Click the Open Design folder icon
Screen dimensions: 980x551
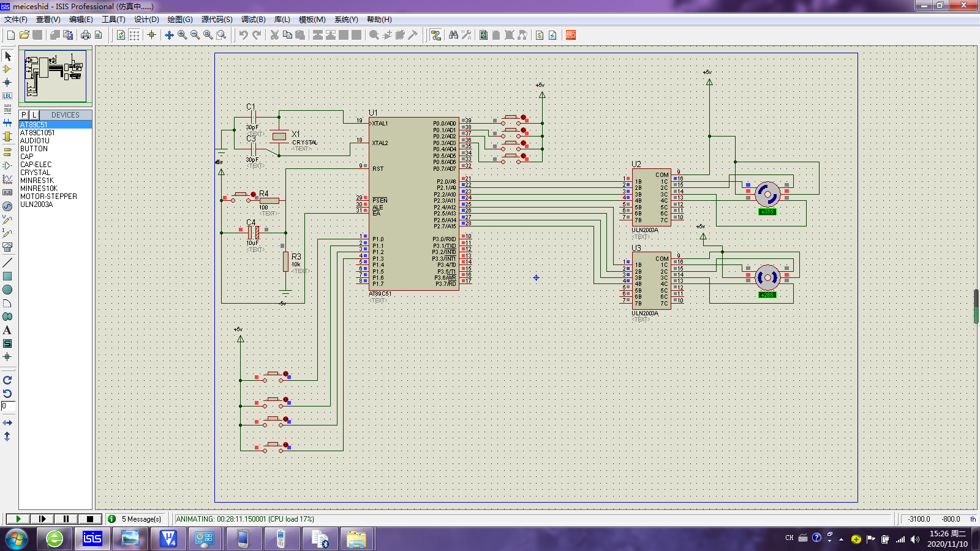coord(24,35)
